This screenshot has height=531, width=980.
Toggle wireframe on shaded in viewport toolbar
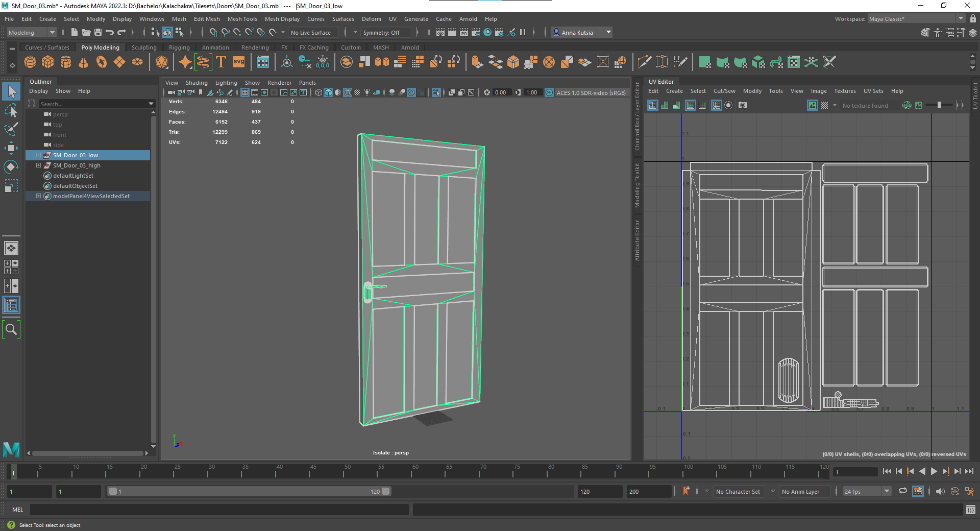click(348, 92)
